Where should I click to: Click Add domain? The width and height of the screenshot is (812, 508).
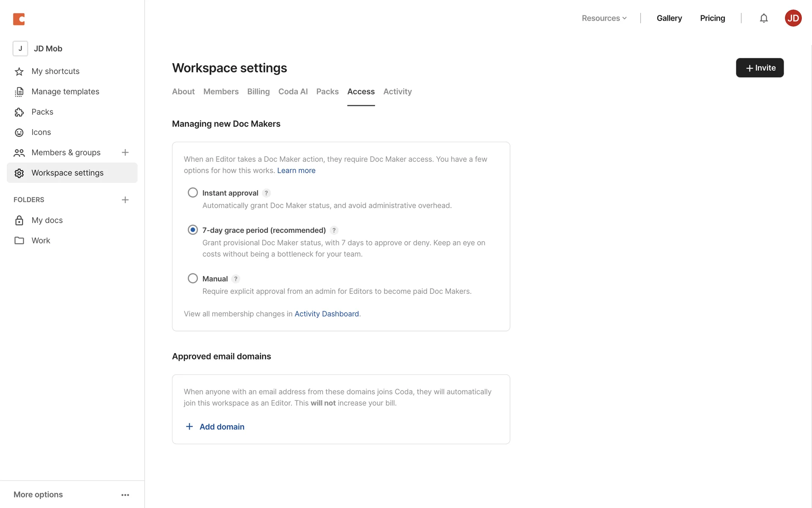point(222,427)
